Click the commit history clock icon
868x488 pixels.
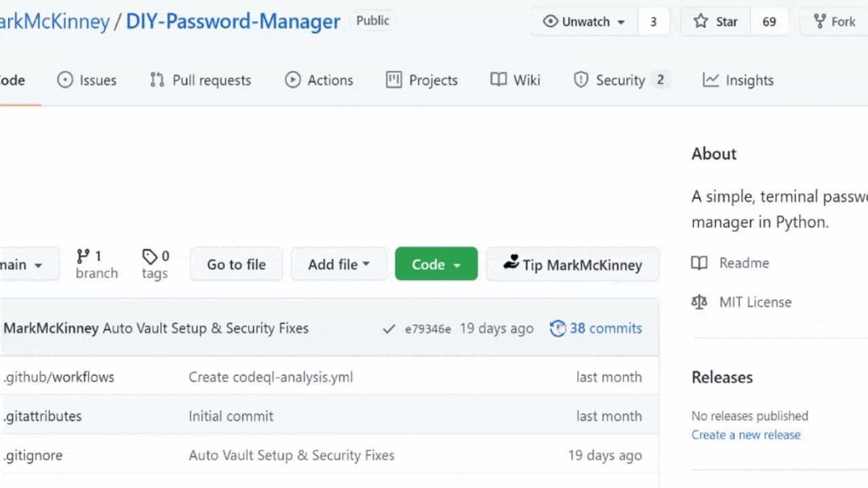coord(557,328)
